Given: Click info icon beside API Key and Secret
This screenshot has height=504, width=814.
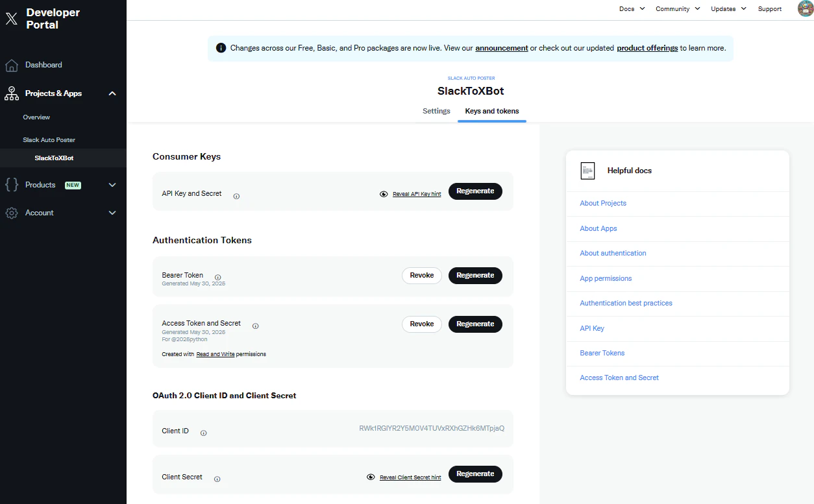Looking at the screenshot, I should click(x=236, y=196).
